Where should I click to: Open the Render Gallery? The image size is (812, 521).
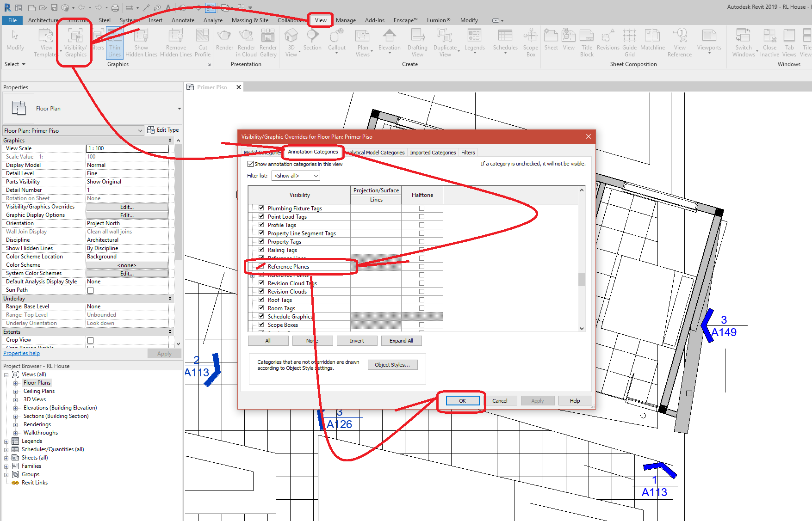268,43
